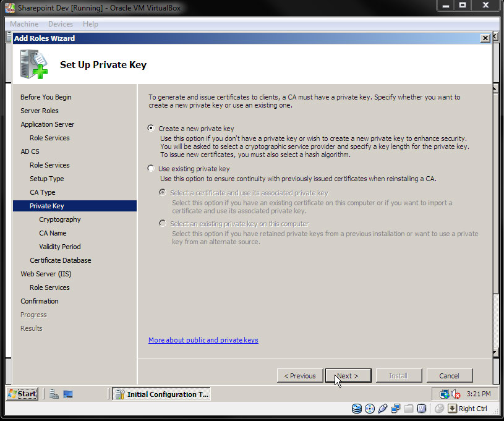504x421 pixels.
Task: Go to Application Server step
Action: coord(47,124)
